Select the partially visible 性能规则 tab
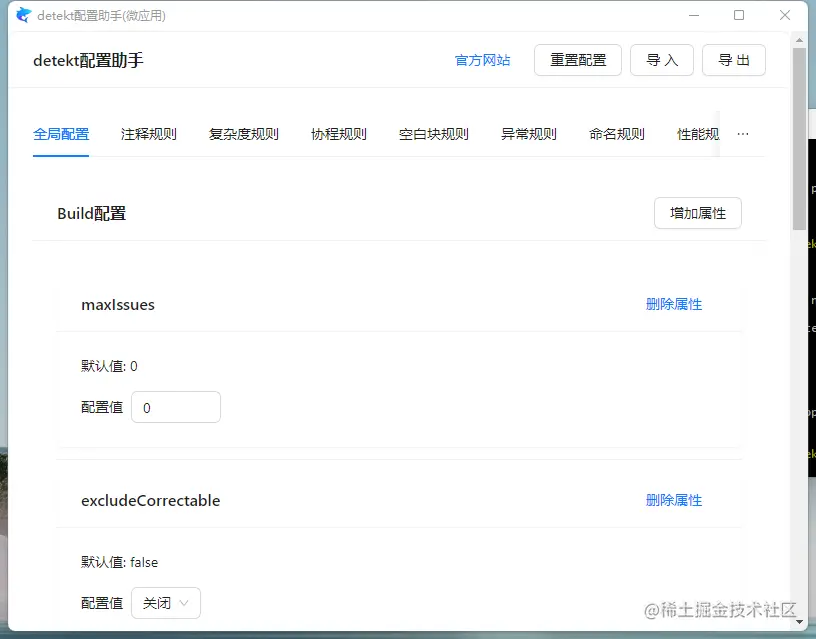Image resolution: width=816 pixels, height=639 pixels. [698, 134]
